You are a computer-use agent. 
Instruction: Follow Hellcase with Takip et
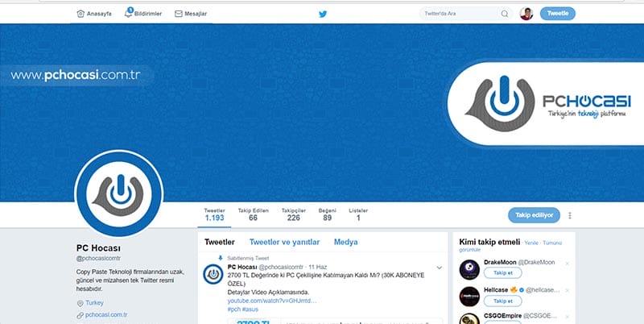[502, 301]
